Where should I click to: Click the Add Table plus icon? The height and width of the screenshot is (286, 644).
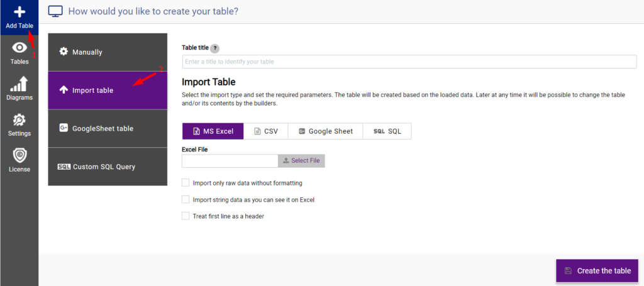coord(19,12)
